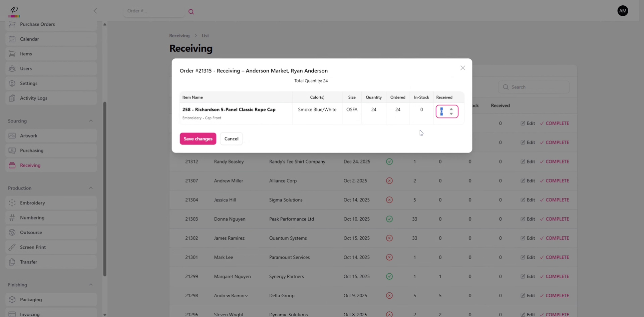The image size is (644, 317).
Task: Collapse the Production section
Action: pyautogui.click(x=91, y=188)
